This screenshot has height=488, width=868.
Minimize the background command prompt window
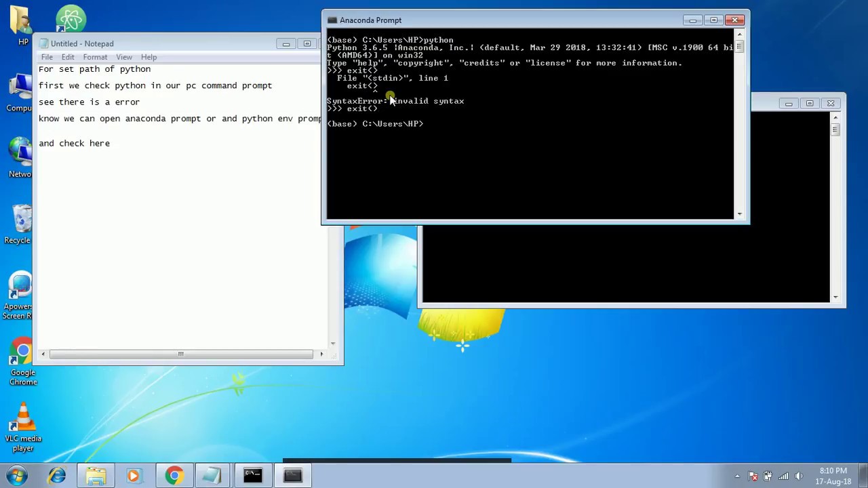tap(789, 104)
